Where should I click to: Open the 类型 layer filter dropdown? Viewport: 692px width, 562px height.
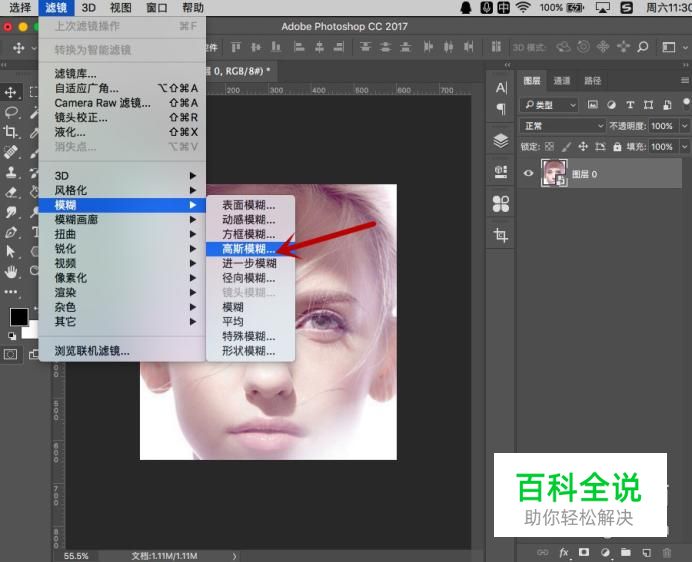point(551,105)
